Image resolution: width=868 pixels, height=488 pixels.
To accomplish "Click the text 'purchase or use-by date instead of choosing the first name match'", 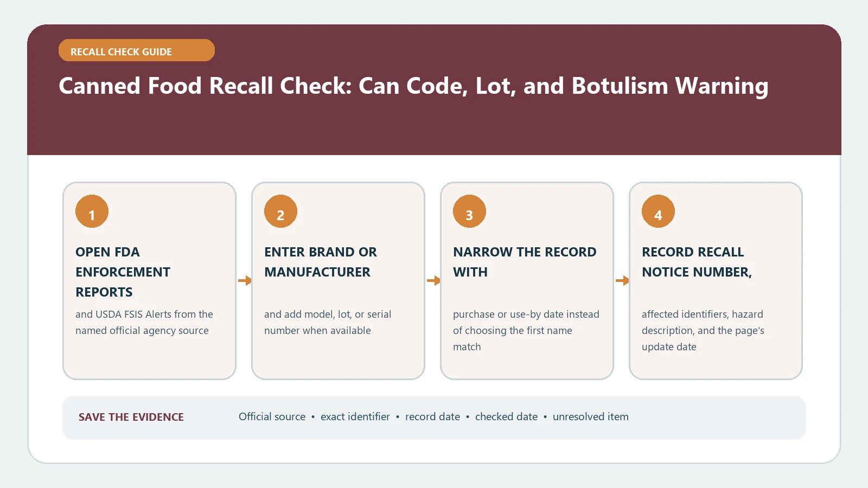I will point(526,330).
